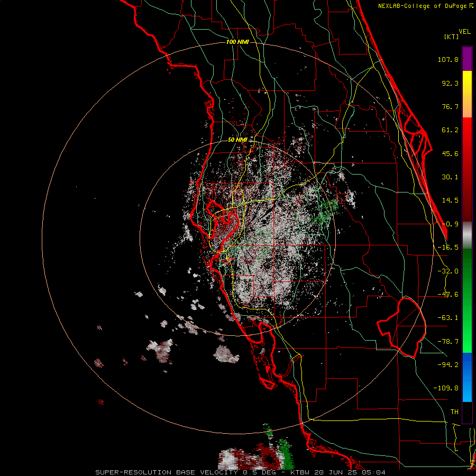This screenshot has width=476, height=476.
Task: Select the -78.7 legend value
Action: point(448,342)
